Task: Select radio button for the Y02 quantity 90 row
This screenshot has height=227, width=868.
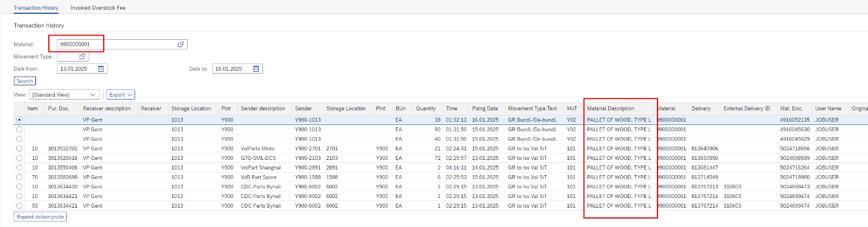Action: coord(19,129)
